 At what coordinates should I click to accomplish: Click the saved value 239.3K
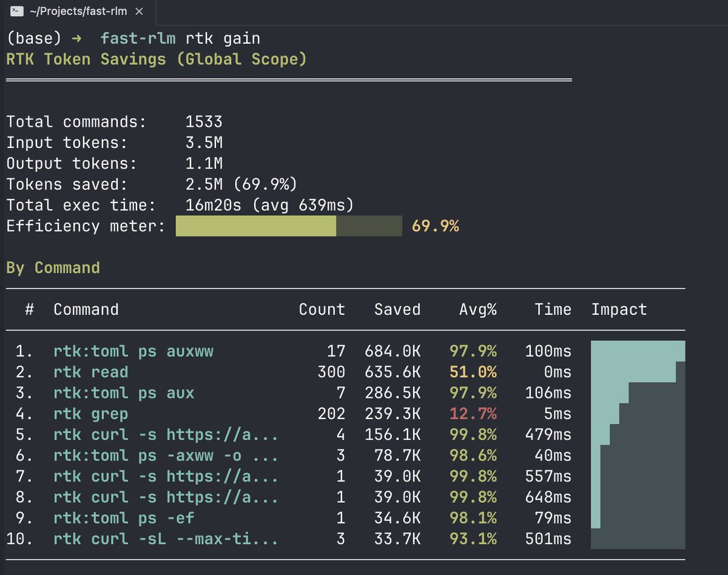(393, 414)
